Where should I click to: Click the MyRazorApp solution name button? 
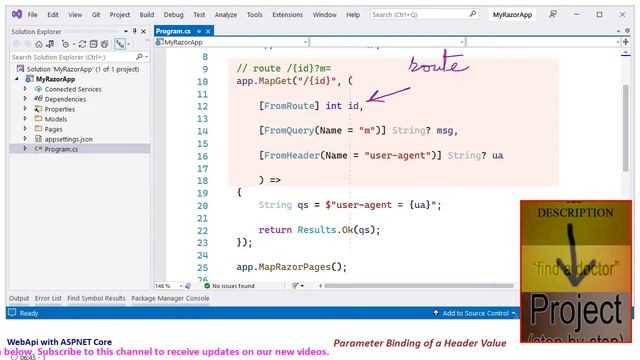512,15
